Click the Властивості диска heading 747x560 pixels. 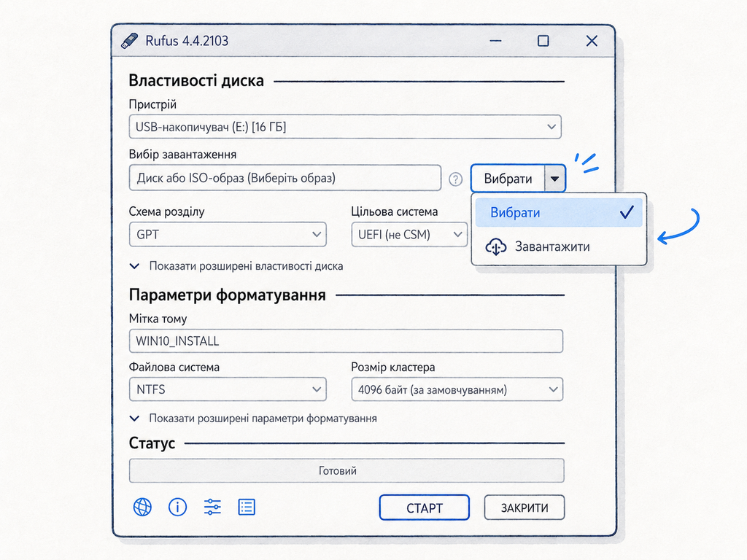click(x=196, y=80)
